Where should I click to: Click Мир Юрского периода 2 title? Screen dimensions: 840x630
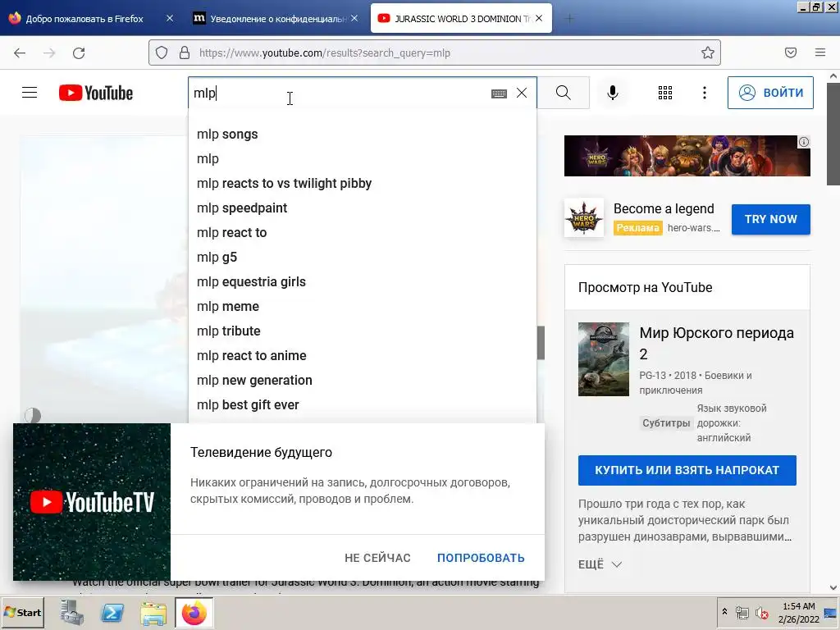coord(716,343)
